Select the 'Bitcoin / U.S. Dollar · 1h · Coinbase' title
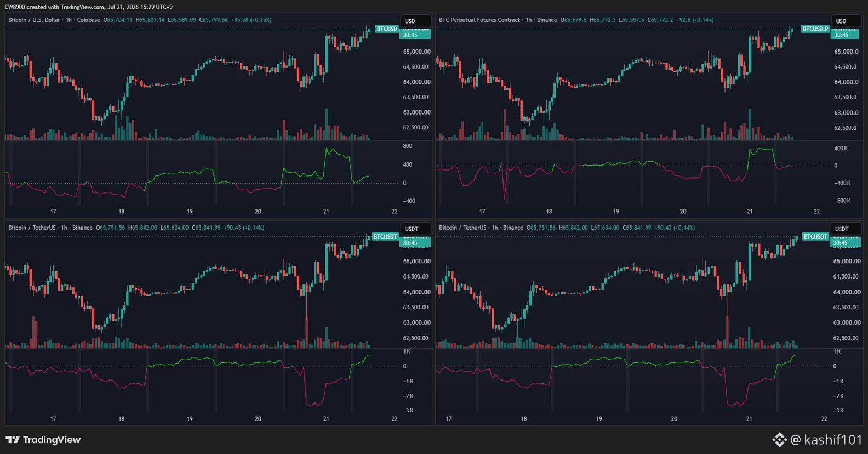The height and width of the screenshot is (454, 868). [x=54, y=20]
